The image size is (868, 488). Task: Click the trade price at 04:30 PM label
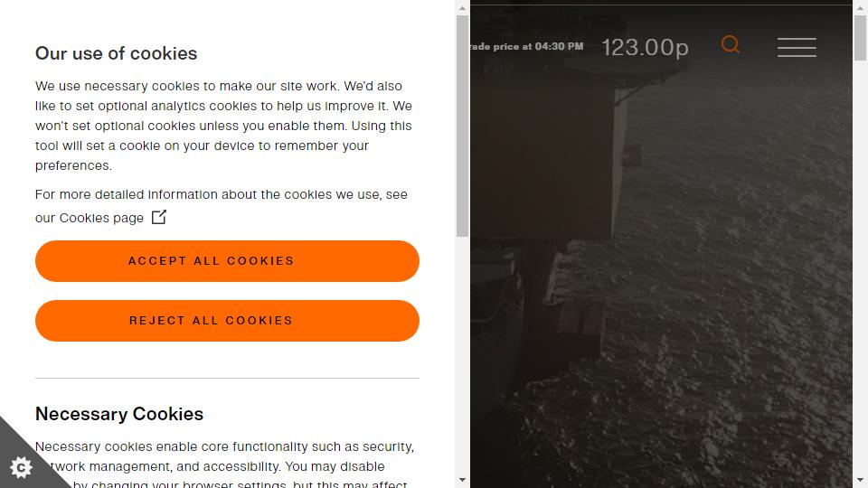(x=526, y=46)
